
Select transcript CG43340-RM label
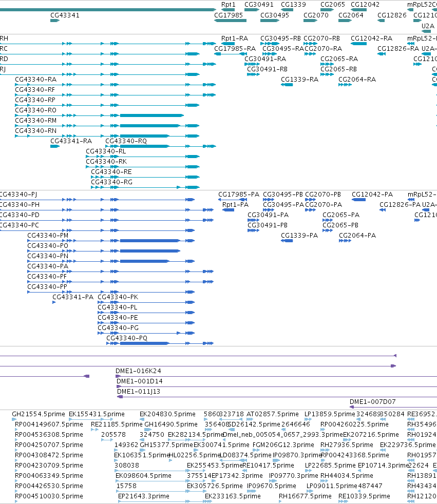coord(36,121)
